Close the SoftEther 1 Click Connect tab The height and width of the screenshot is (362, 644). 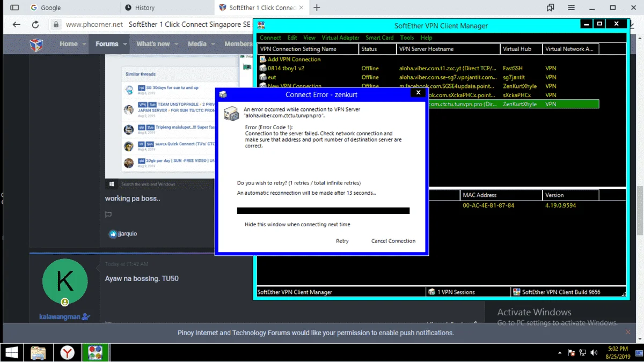pos(301,8)
